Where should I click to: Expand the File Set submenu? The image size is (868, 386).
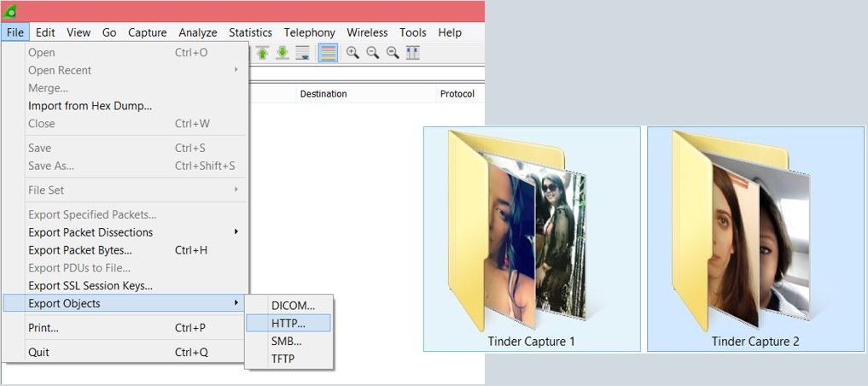click(x=125, y=190)
